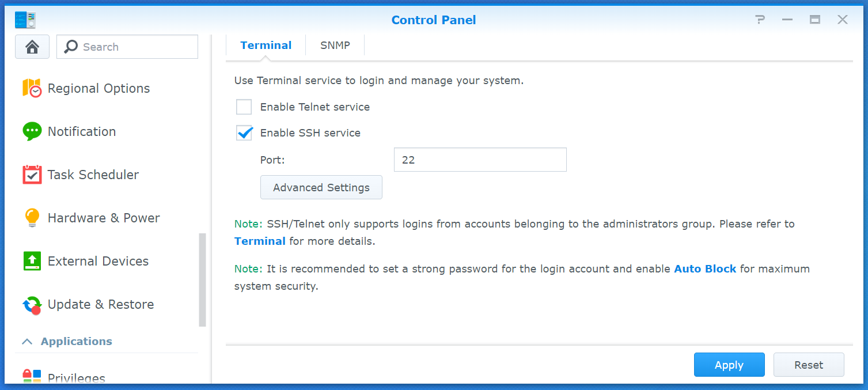Open Privileges lock icon
This screenshot has width=868, height=390.
point(32,376)
